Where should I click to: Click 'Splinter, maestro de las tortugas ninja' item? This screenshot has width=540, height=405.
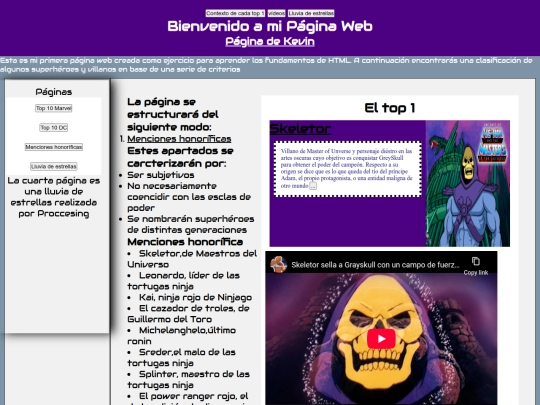coord(188,380)
